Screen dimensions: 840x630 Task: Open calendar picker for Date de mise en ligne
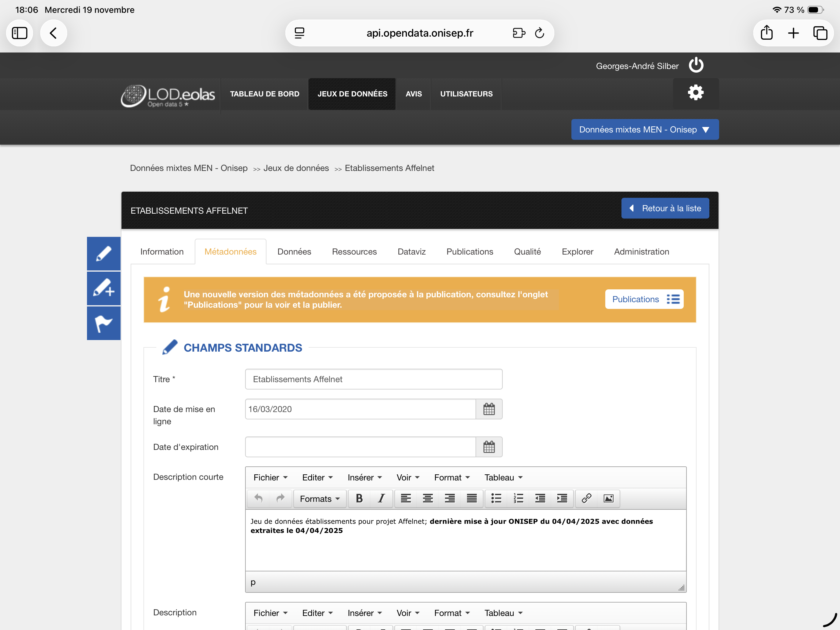[489, 409]
